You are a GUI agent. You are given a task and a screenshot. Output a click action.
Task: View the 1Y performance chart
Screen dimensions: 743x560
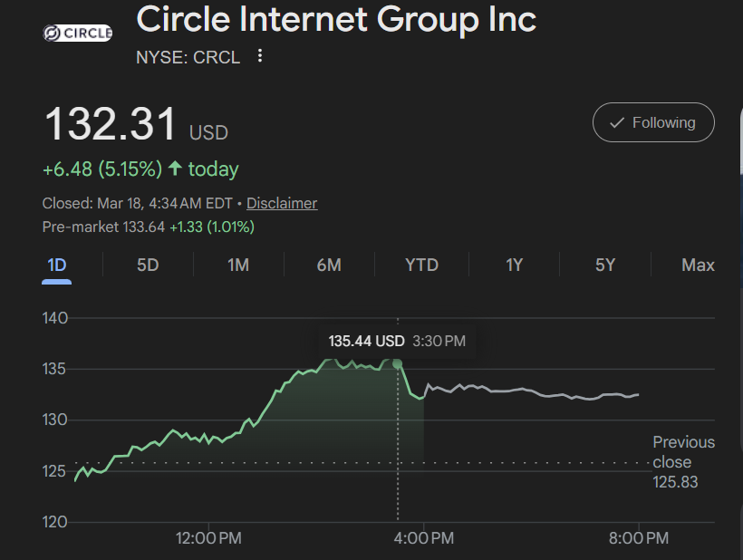click(513, 265)
